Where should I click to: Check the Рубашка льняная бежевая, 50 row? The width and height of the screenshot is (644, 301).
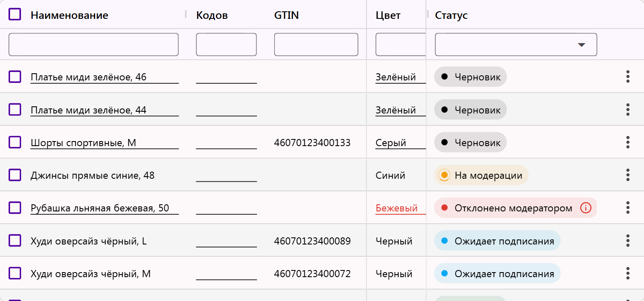(15, 207)
